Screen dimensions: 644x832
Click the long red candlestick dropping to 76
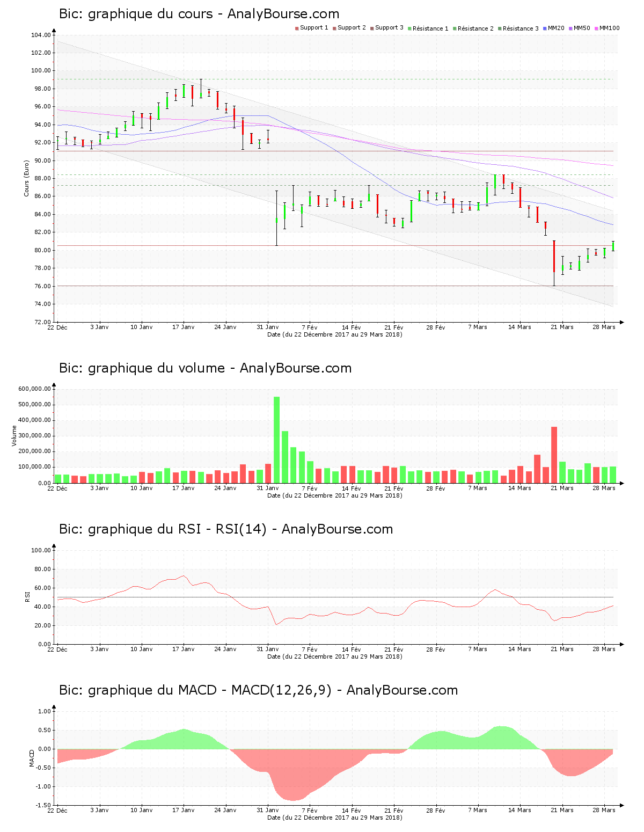pos(554,263)
